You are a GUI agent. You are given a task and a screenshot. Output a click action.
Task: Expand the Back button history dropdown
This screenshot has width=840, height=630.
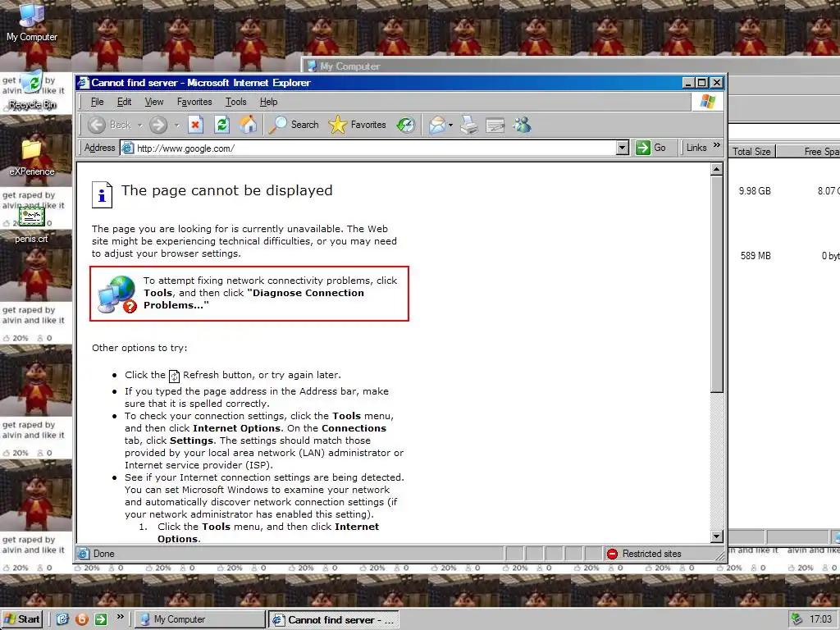[x=139, y=126]
